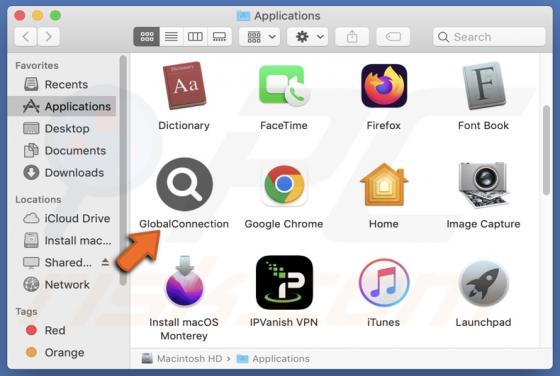Click the main file area scrollbar
Screen dimensions: 560x376
(546, 150)
